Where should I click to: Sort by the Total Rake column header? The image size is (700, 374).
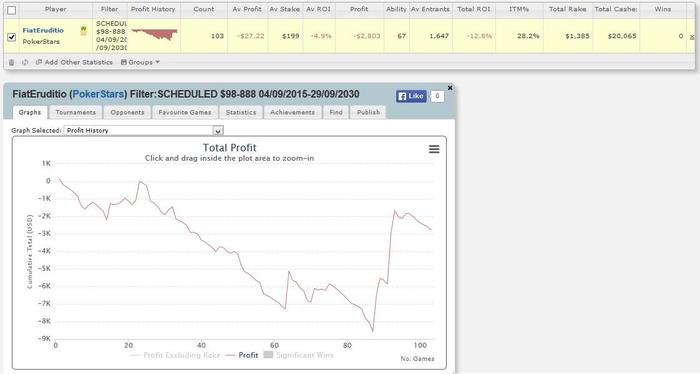click(567, 9)
